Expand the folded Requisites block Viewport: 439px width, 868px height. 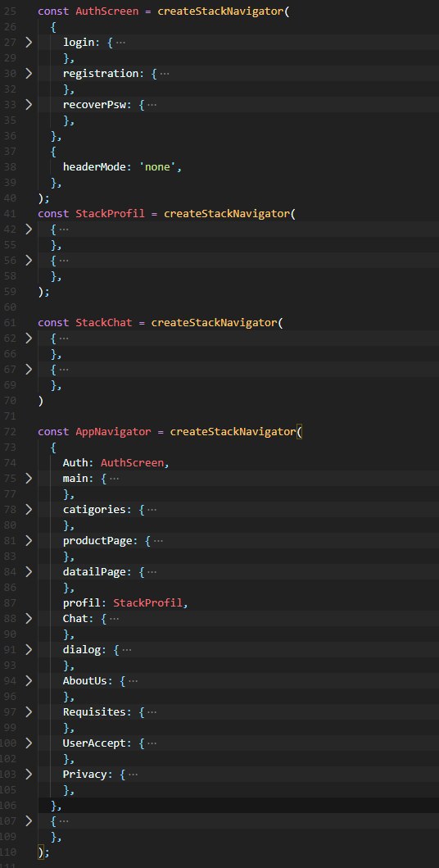pos(29,711)
